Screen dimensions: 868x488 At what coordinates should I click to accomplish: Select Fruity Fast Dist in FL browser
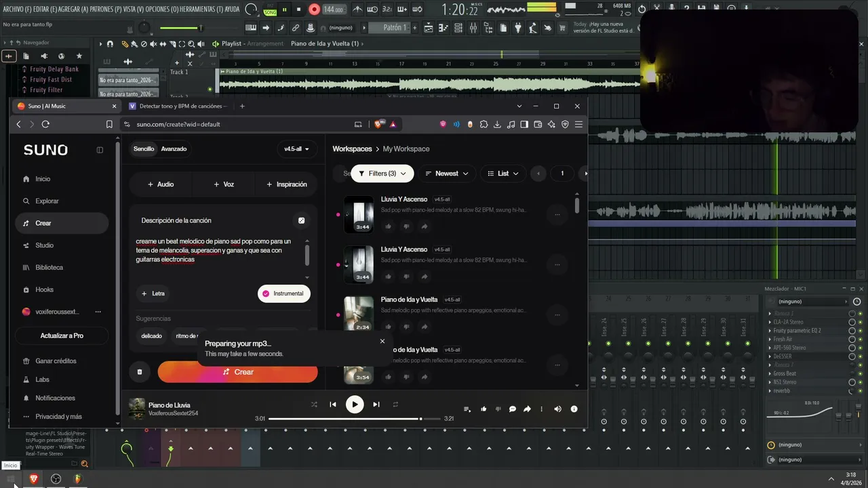[x=51, y=79]
